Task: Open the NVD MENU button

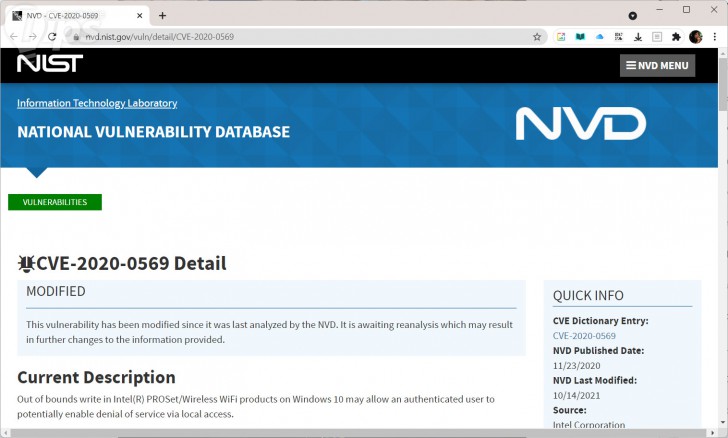Action: [x=657, y=65]
